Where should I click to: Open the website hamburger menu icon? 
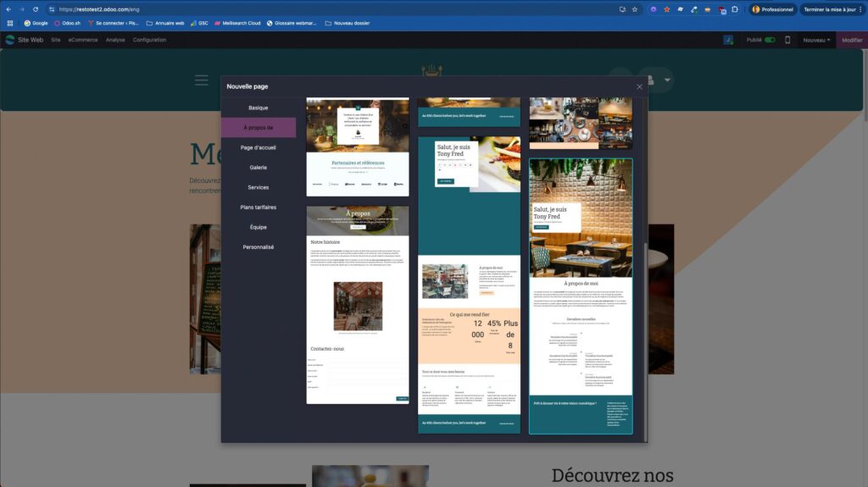click(x=202, y=80)
